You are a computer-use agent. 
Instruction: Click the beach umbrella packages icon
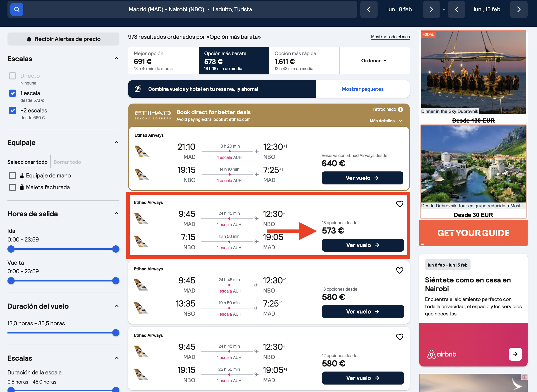click(x=138, y=89)
